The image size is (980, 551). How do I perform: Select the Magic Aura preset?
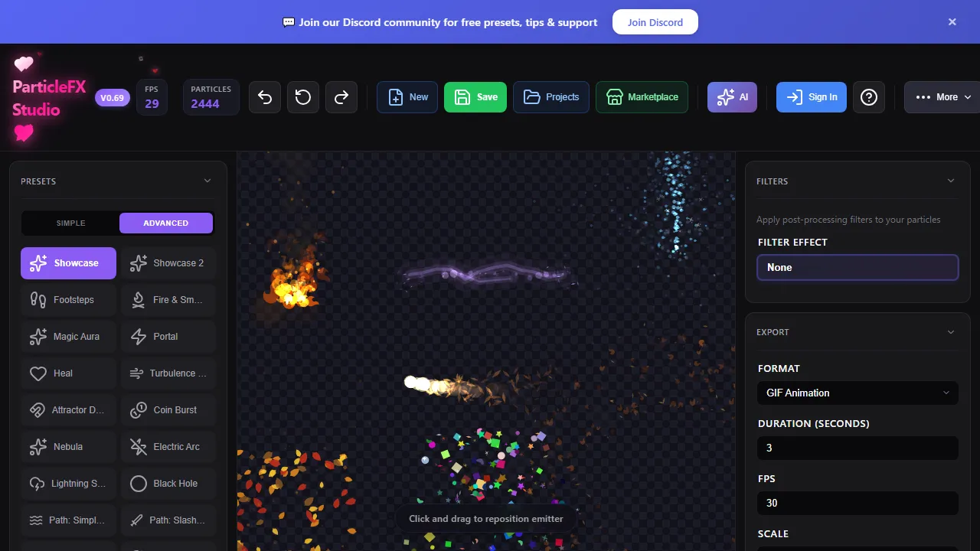pyautogui.click(x=68, y=336)
